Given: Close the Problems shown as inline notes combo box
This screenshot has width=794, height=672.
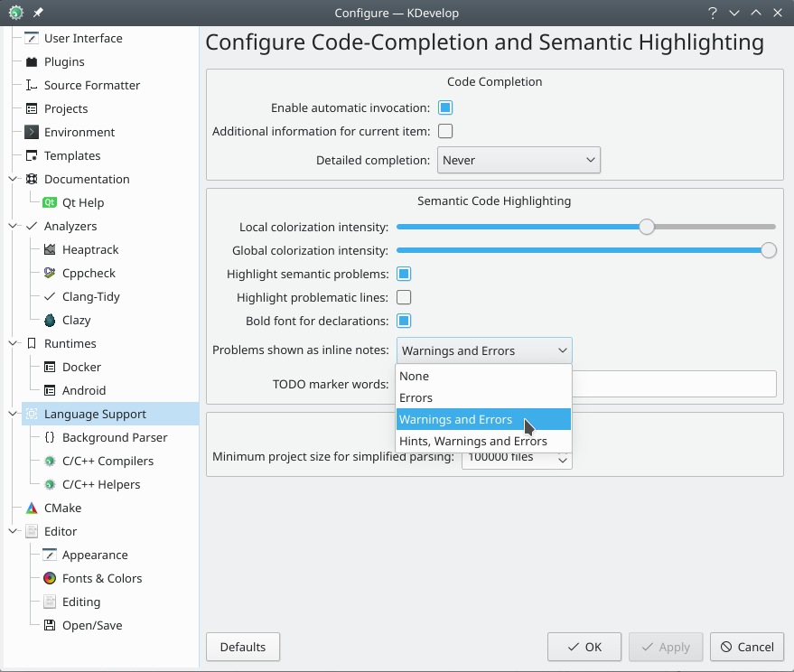Looking at the screenshot, I should [x=484, y=350].
